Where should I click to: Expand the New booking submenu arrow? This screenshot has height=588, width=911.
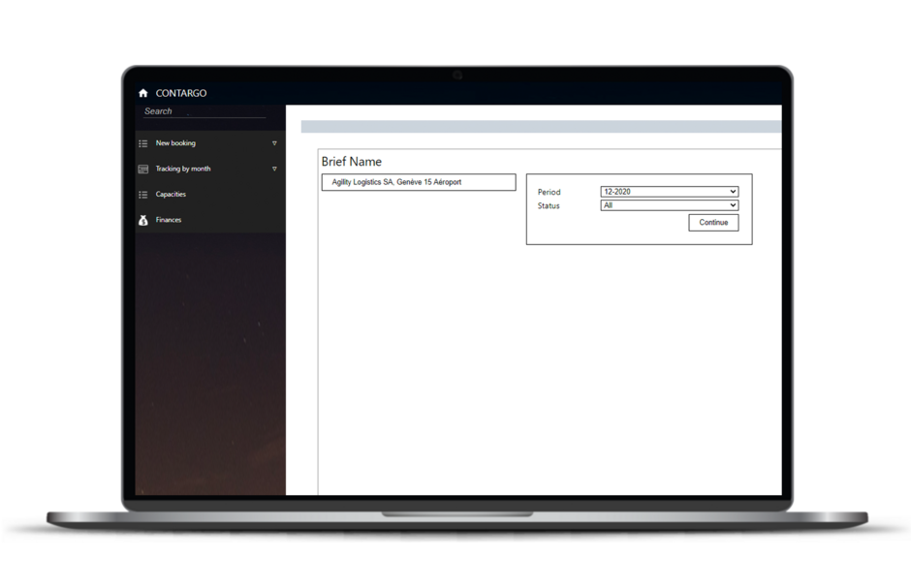(x=274, y=143)
